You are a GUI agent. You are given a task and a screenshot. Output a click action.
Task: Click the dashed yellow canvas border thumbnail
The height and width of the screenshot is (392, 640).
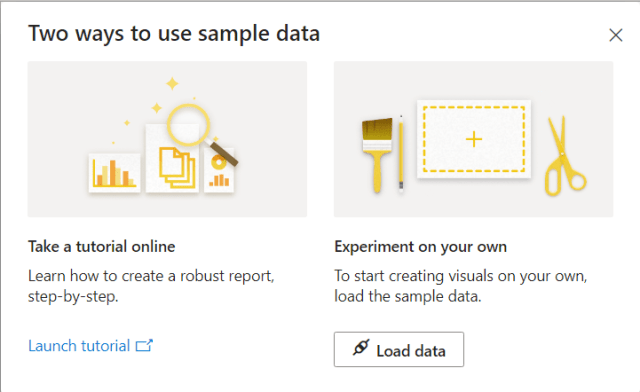pos(474,139)
